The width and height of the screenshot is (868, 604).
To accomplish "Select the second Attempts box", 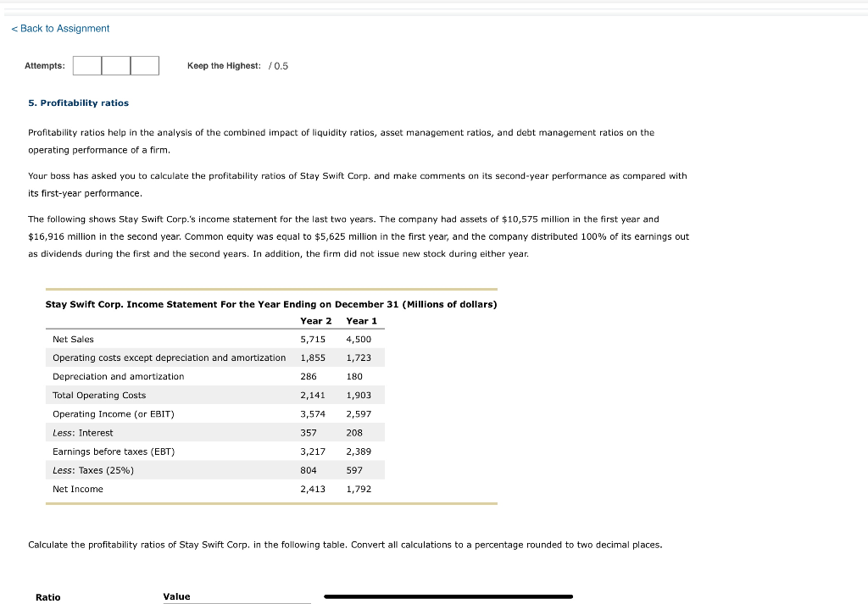I will tap(115, 64).
